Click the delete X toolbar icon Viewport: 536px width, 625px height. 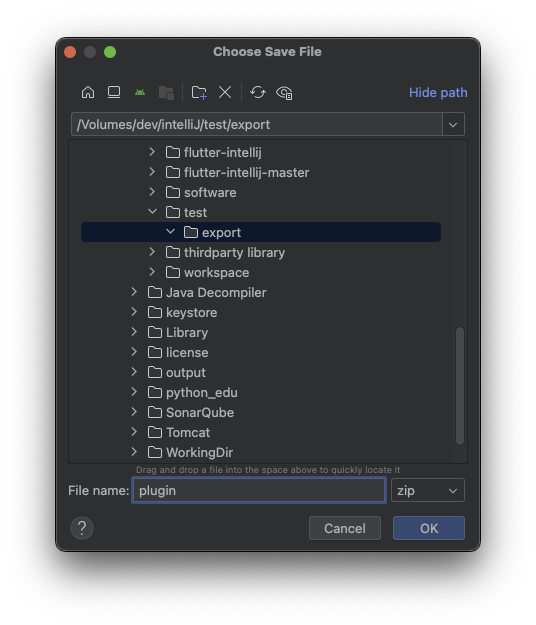click(x=225, y=92)
